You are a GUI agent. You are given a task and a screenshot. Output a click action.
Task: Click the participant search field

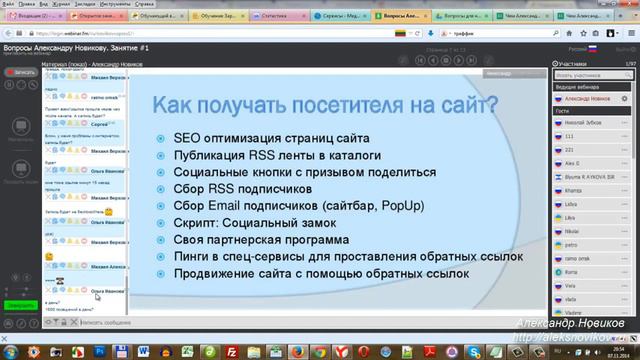click(x=592, y=75)
